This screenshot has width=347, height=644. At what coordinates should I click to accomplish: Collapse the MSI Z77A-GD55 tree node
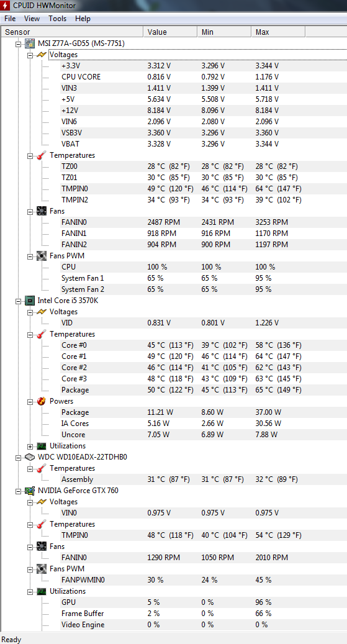click(18, 43)
